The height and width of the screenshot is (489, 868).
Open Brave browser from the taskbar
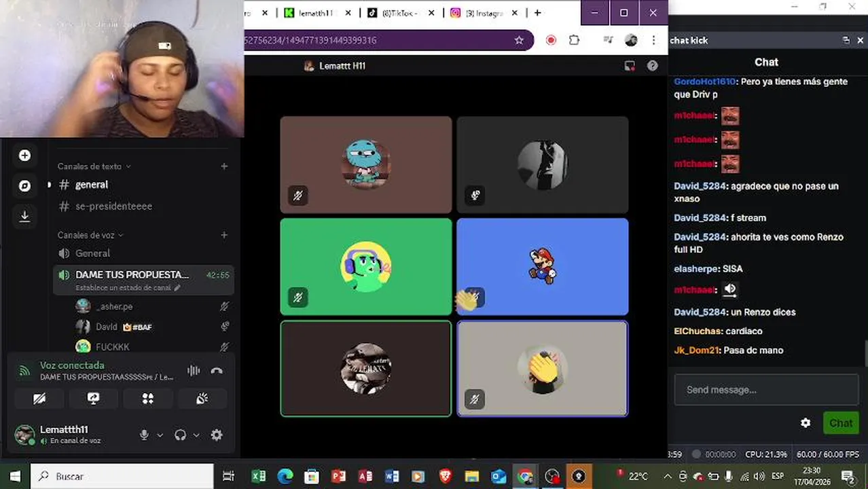[x=445, y=476]
